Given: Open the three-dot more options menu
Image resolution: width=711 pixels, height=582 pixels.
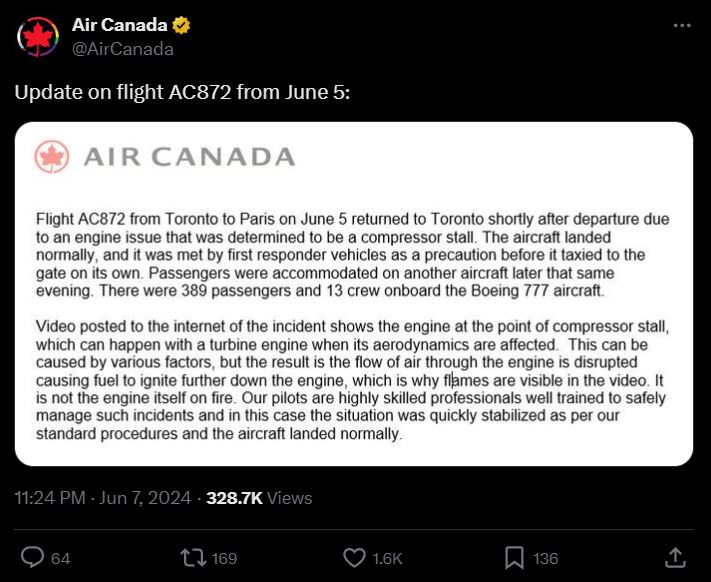Looking at the screenshot, I should 680,25.
